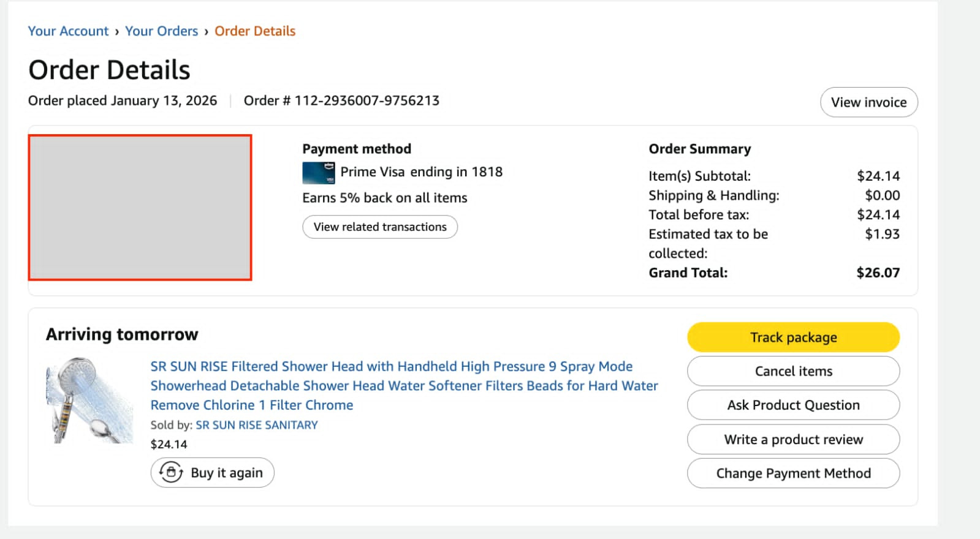Open Change Payment Method
Viewport: 980px width, 539px height.
(792, 473)
